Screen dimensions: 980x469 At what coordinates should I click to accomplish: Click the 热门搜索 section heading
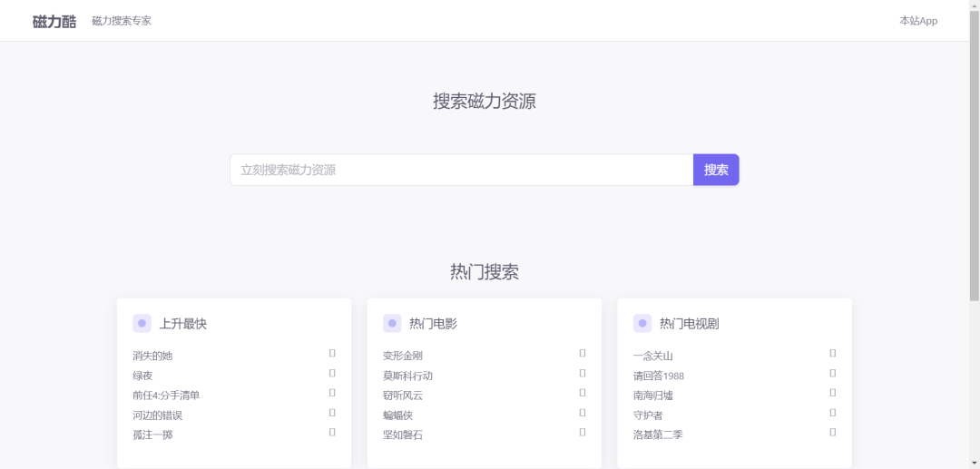pyautogui.click(x=485, y=272)
